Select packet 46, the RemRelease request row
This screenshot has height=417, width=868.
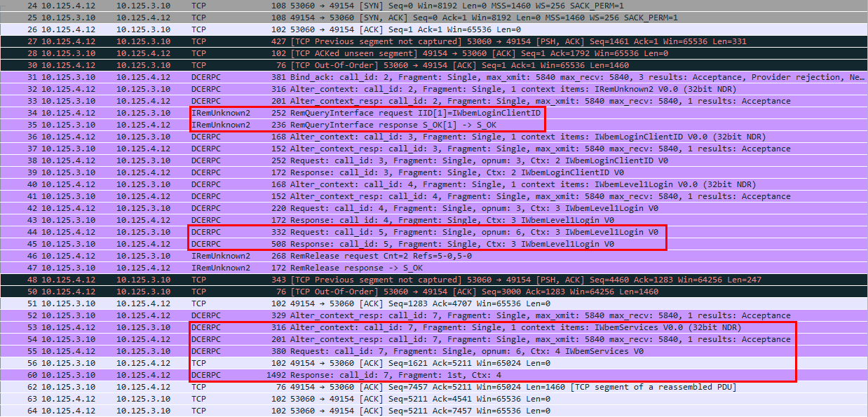pyautogui.click(x=421, y=256)
